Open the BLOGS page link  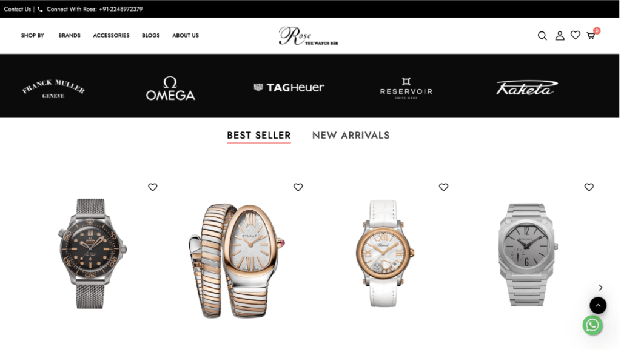151,35
